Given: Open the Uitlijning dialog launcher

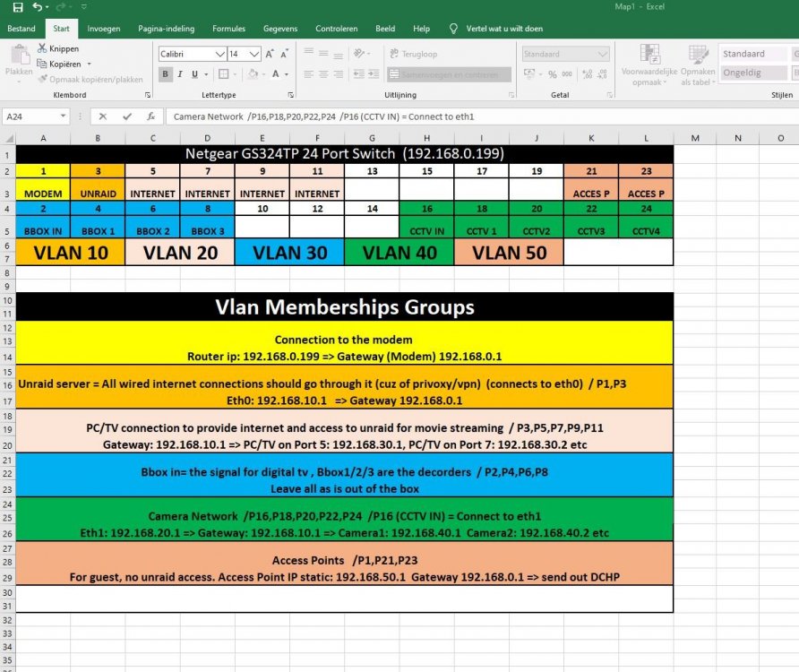Looking at the screenshot, I should coord(511,95).
